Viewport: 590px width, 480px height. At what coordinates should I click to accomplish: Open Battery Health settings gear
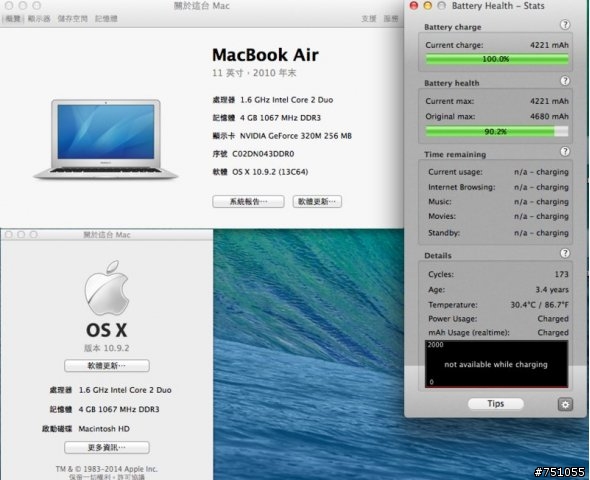pos(565,405)
